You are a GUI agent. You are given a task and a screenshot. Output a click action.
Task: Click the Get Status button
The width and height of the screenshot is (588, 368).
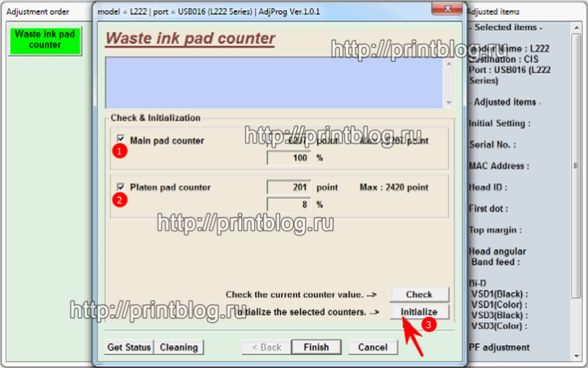click(x=129, y=347)
